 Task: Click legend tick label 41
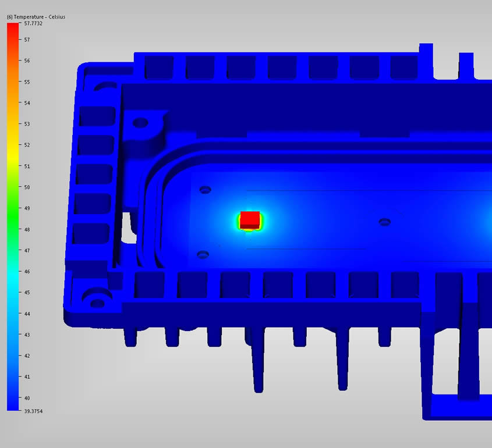(27, 377)
